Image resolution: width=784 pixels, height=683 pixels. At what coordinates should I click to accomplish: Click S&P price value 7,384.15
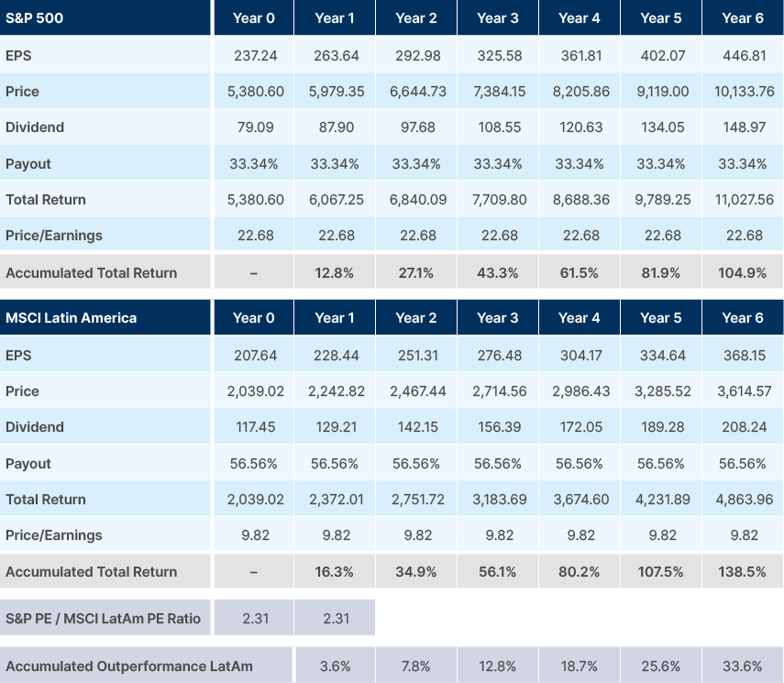coord(500,92)
